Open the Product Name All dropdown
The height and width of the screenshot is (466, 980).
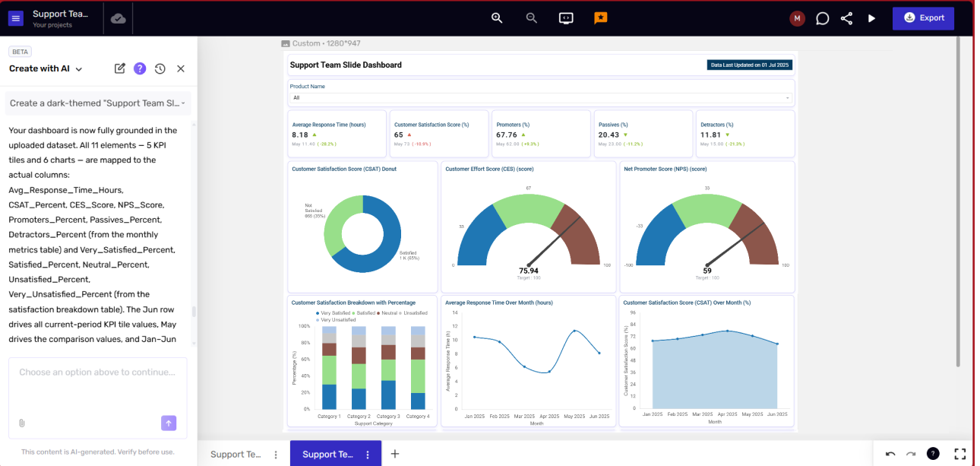pos(541,97)
